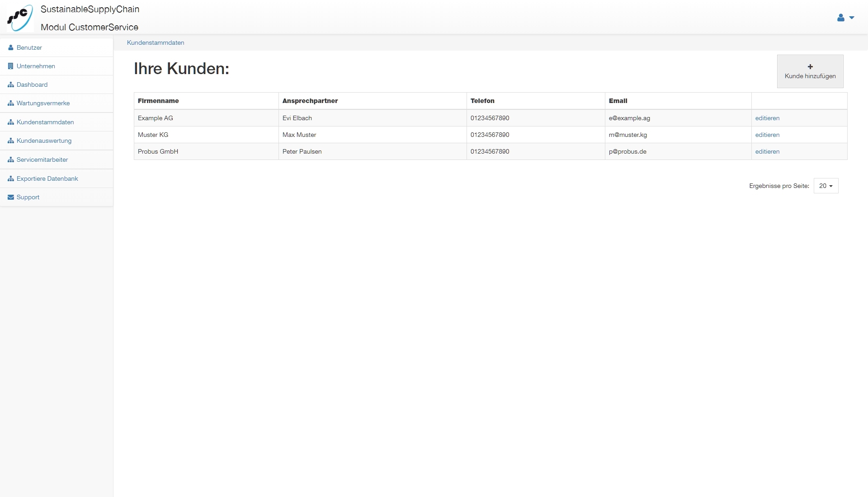The image size is (868, 497).
Task: Edit the Muster KG customer entry
Action: [767, 135]
